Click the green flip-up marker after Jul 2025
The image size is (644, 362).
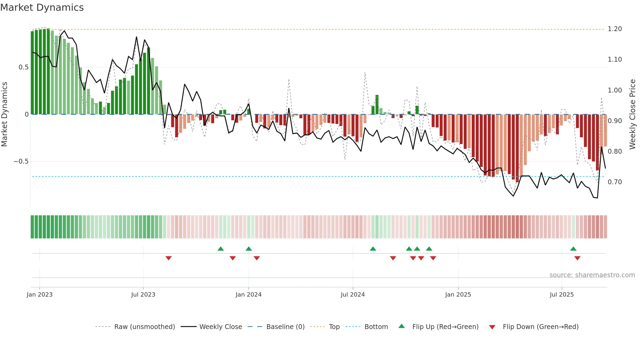(573, 249)
